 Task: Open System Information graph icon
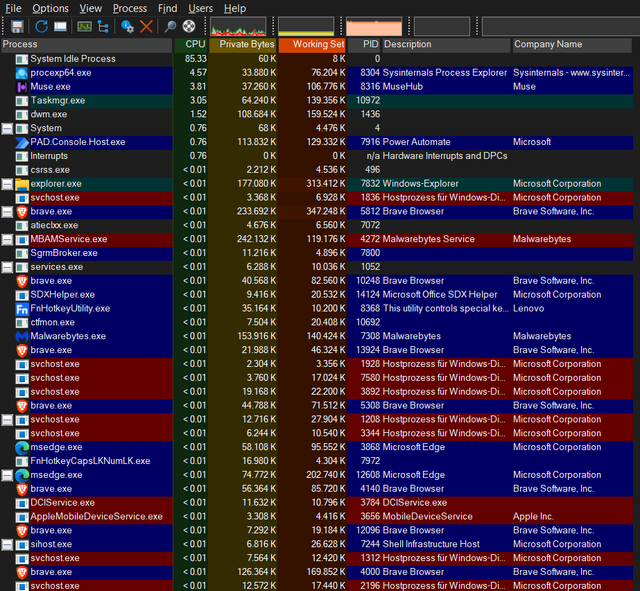84,27
